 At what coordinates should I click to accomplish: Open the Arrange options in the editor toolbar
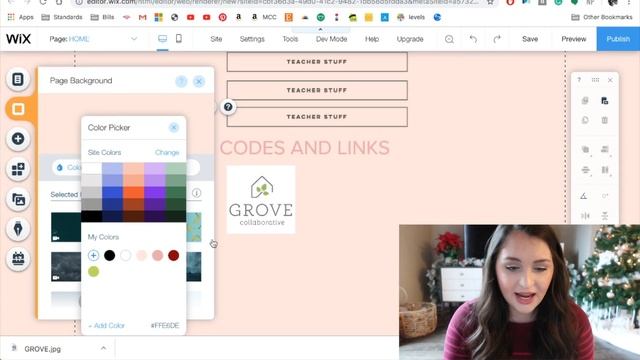585,149
